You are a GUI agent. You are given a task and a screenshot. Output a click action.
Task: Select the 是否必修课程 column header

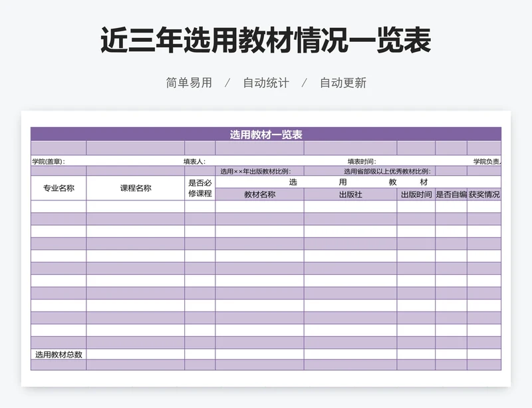200,188
